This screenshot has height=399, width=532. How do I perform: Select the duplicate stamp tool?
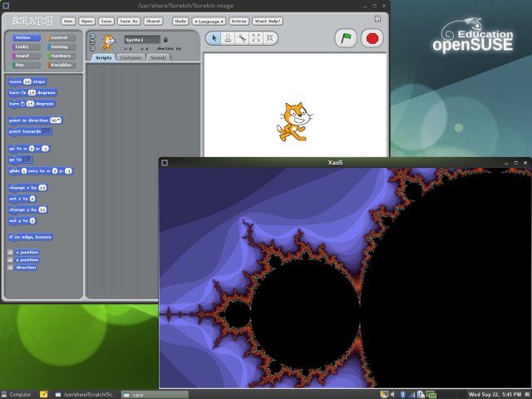coord(227,37)
